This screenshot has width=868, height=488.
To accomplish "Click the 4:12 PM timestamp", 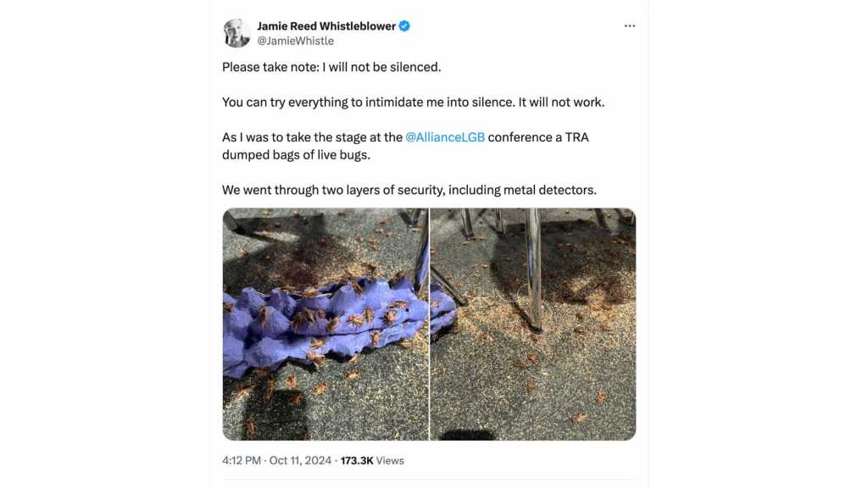I will (242, 461).
